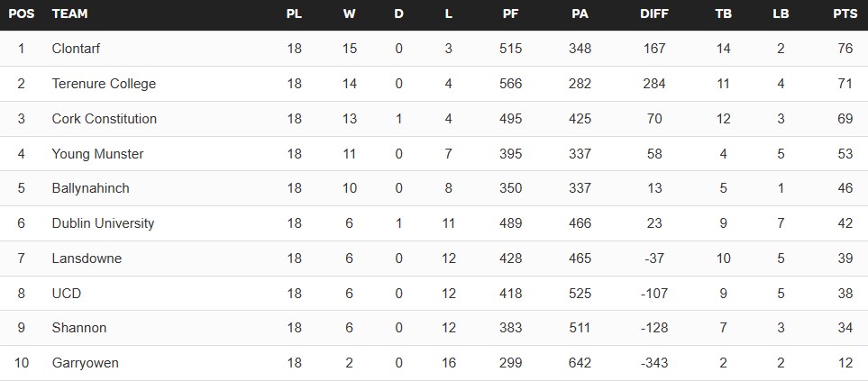Viewport: 868px width, 381px height.
Task: Click the Young Munster team name
Action: [x=97, y=154]
